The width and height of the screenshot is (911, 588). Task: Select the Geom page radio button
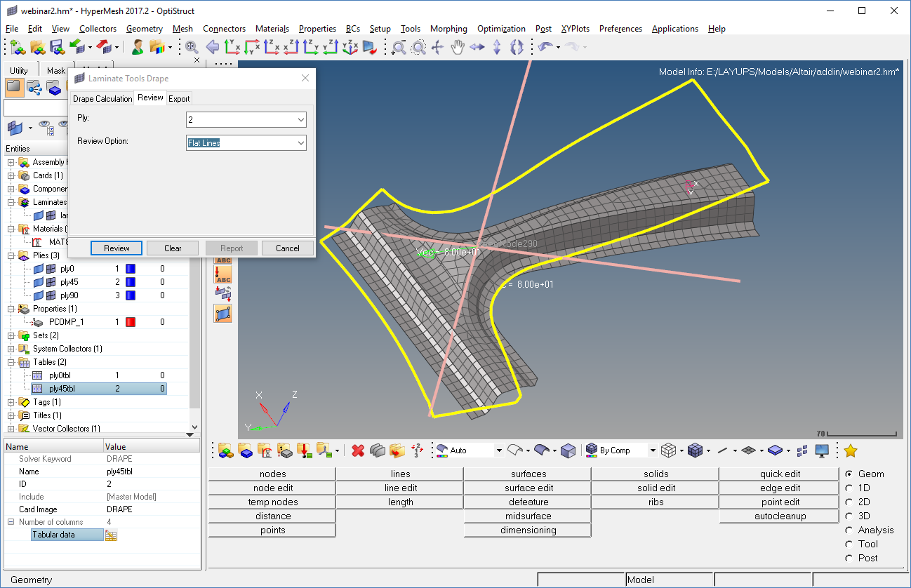pos(849,474)
